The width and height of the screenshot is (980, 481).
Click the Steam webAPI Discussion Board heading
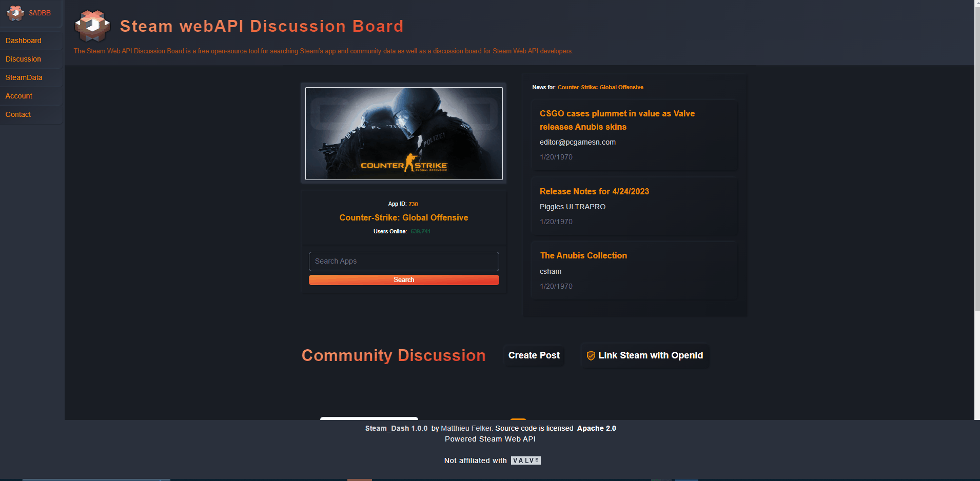(x=262, y=26)
